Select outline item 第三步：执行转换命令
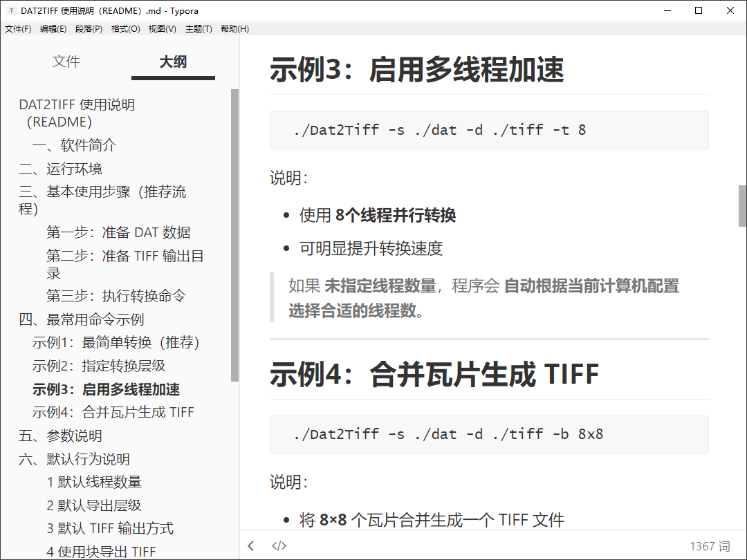Image resolution: width=747 pixels, height=560 pixels. click(x=116, y=296)
